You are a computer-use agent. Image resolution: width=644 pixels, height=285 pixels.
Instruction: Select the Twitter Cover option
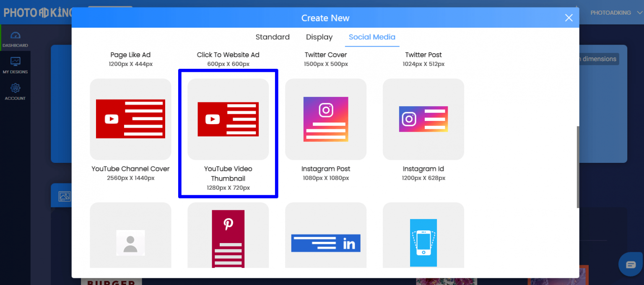pos(326,58)
